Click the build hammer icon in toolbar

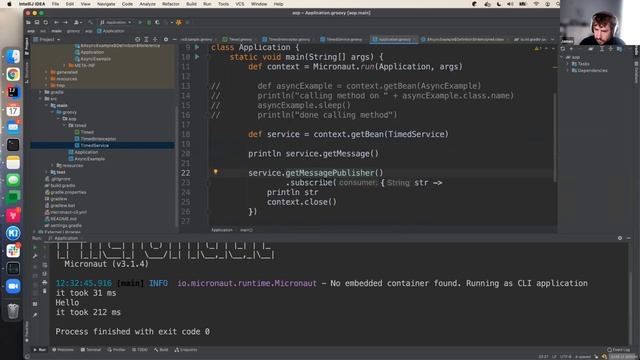coord(90,22)
